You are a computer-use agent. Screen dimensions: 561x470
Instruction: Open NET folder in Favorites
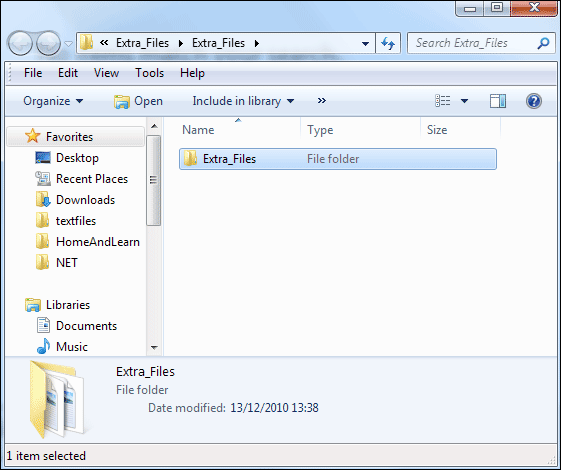click(x=67, y=263)
